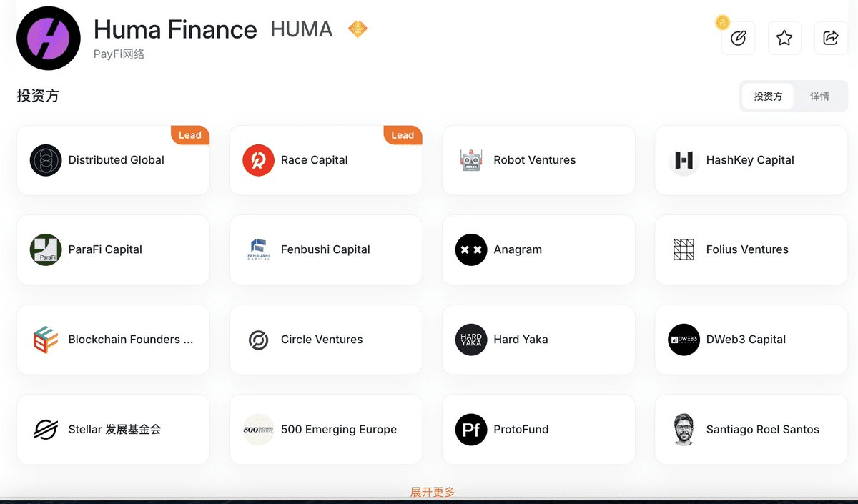Open the HashKey Capital card
The width and height of the screenshot is (858, 504).
751,160
